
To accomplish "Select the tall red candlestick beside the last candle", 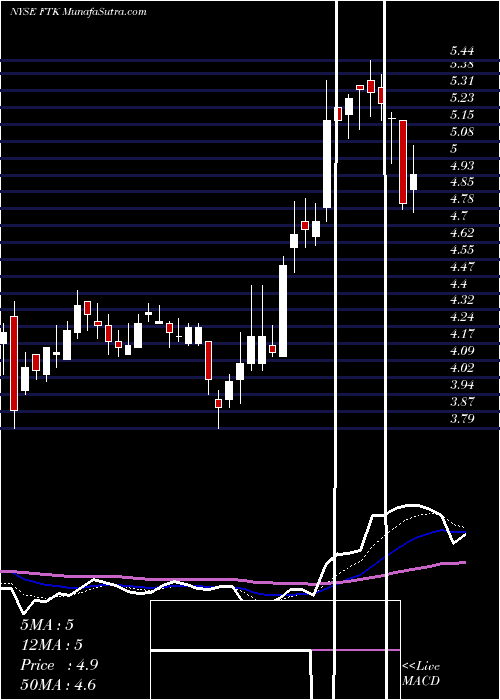I will [x=403, y=162].
